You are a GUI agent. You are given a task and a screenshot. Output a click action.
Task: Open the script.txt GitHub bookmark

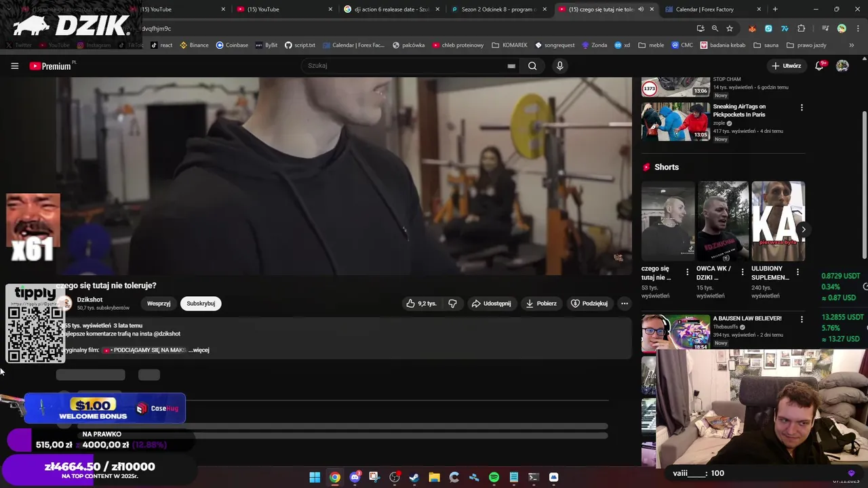(300, 45)
